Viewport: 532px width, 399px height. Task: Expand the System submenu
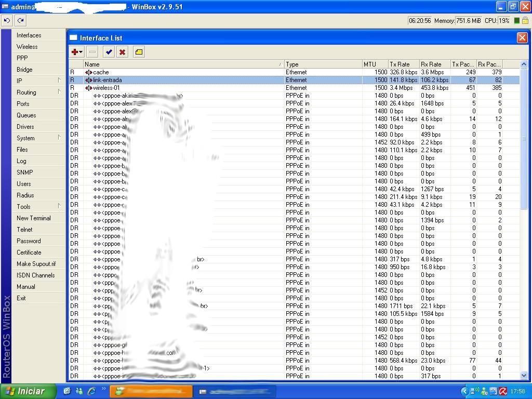pos(38,138)
